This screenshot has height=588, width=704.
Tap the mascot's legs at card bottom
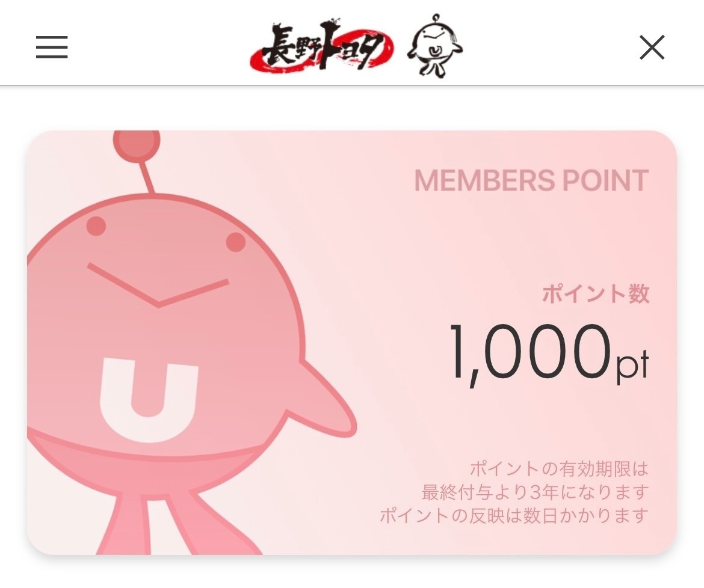coord(179,522)
